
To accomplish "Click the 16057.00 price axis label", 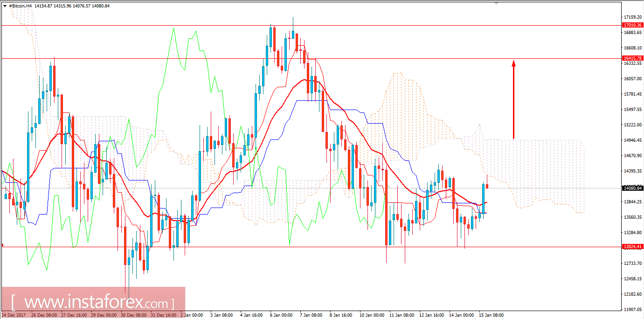I will pos(634,79).
